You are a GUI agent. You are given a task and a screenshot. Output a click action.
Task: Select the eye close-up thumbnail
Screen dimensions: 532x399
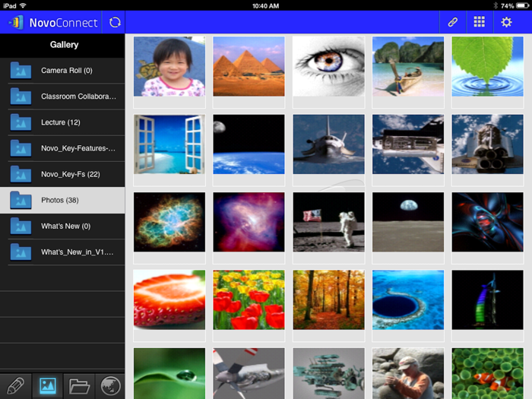(x=328, y=67)
